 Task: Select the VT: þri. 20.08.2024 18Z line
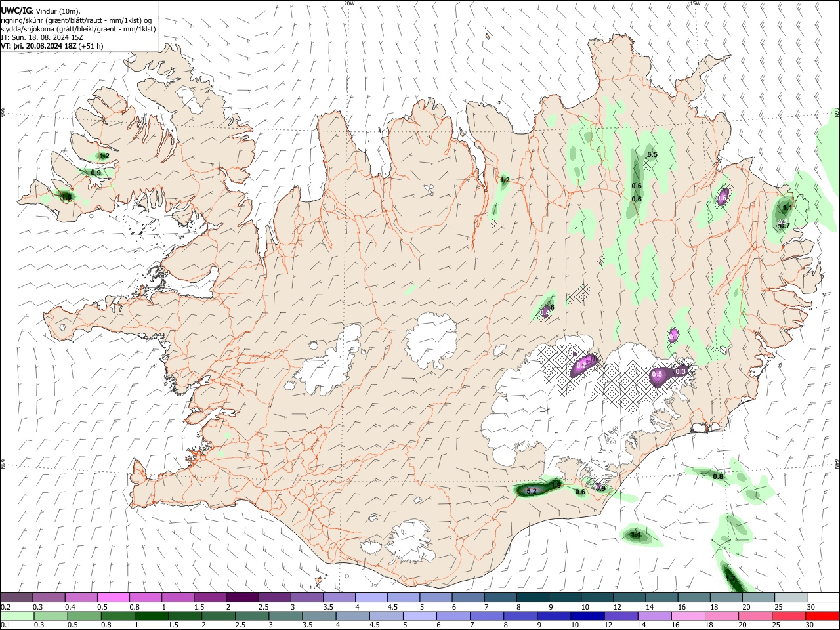pyautogui.click(x=52, y=46)
